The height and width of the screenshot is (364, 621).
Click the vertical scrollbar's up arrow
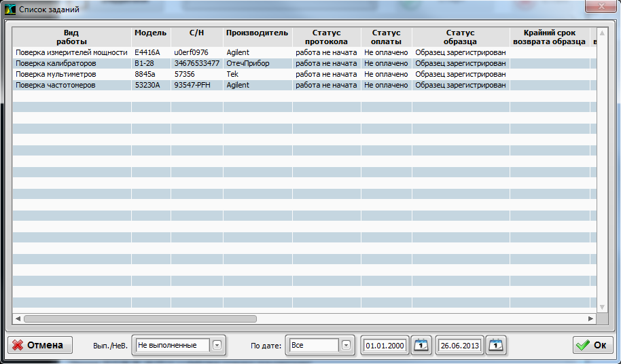tap(601, 32)
